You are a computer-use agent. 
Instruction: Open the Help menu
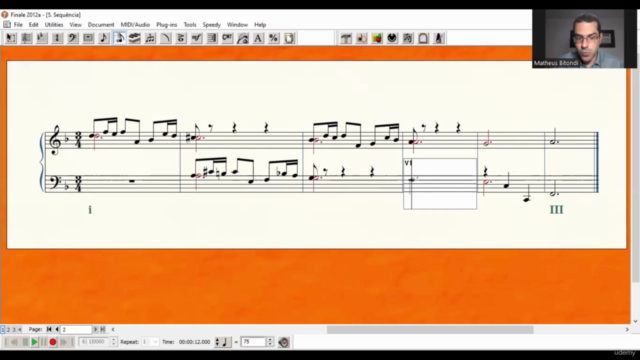coord(260,24)
